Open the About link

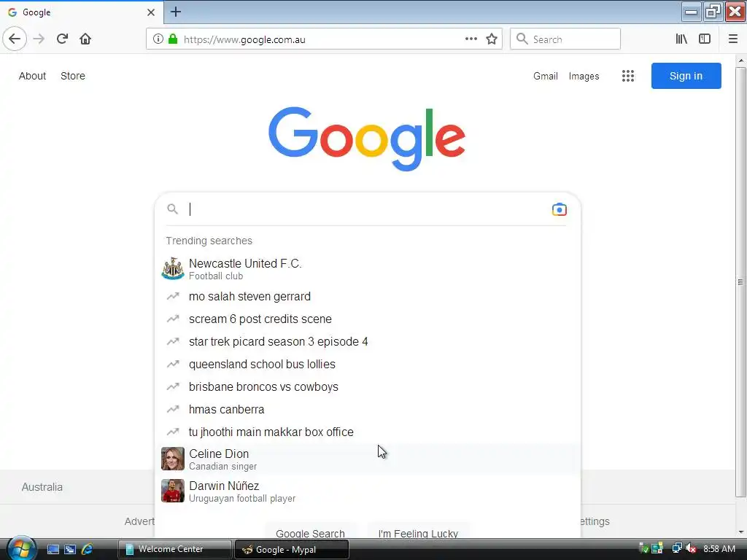coord(32,76)
